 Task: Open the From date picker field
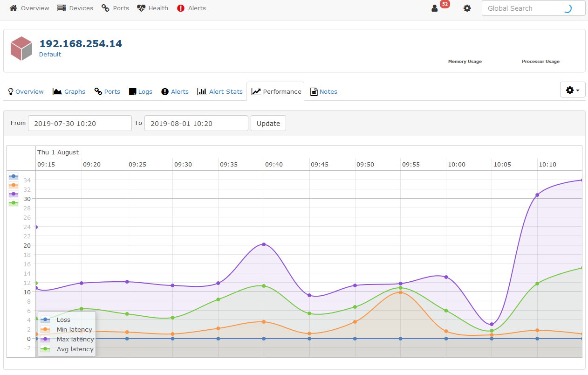click(80, 124)
